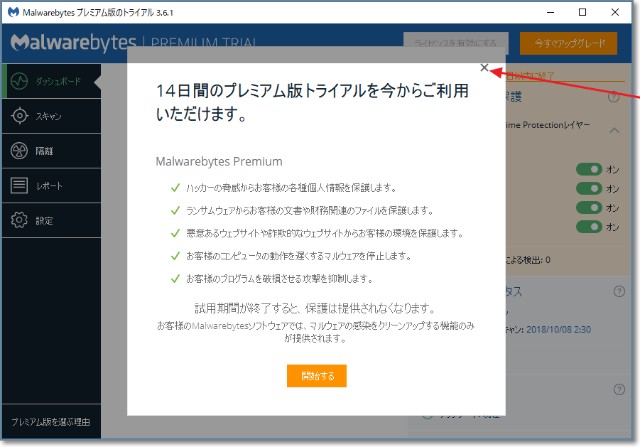Screen dimensions: 640x447
Task: Close the premium trial popup dialog
Action: [485, 68]
